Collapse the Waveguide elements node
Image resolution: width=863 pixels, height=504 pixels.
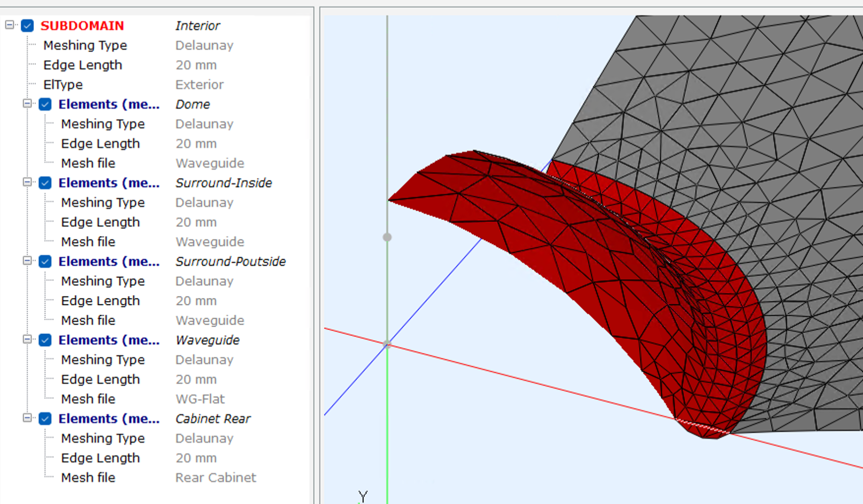click(27, 339)
